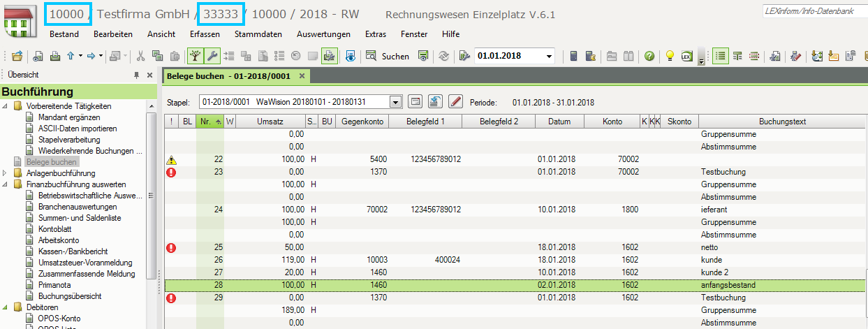Click the yellow light bulb tip icon
Image resolution: width=868 pixels, height=329 pixels.
click(x=670, y=57)
